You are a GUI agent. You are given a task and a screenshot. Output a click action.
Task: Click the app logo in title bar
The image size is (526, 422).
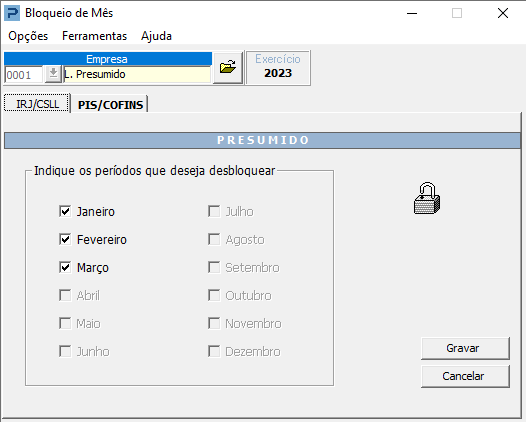[12, 13]
